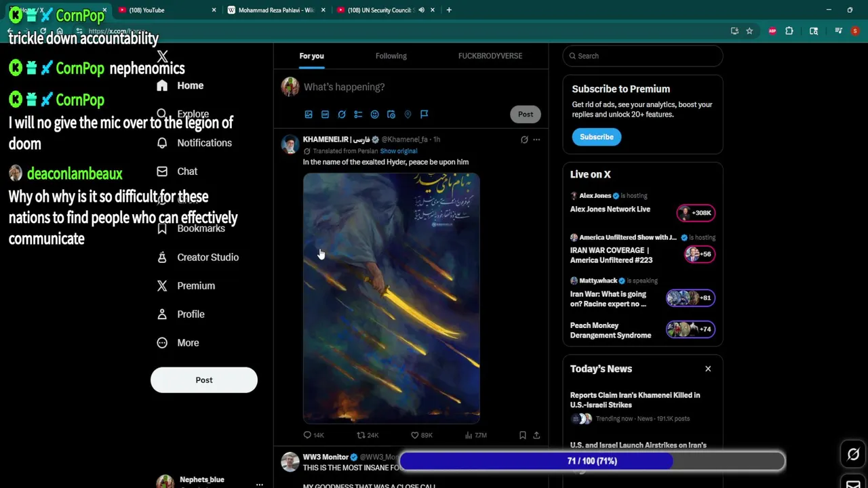The image size is (868, 488).
Task: Open the browser profile avatar S
Action: (855, 31)
